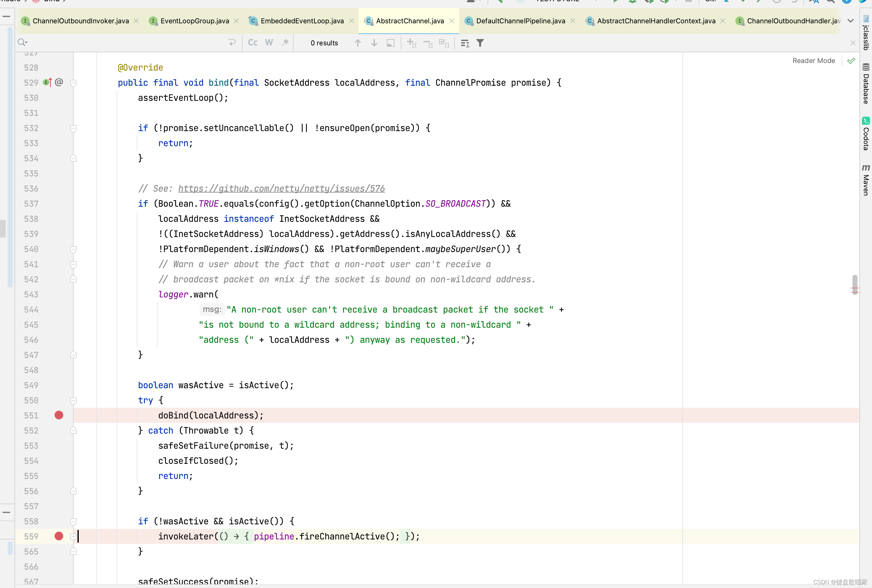This screenshot has width=872, height=588.
Task: Open Codota tool window
Action: point(866,134)
